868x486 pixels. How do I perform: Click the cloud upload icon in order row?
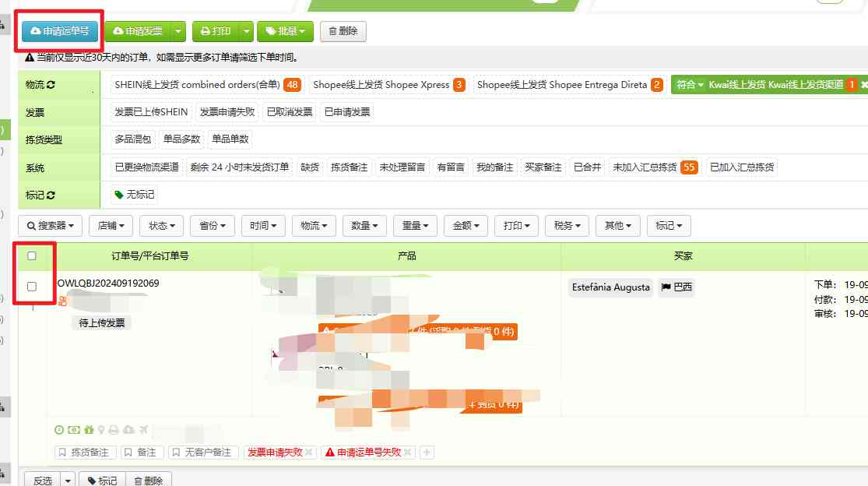(128, 429)
